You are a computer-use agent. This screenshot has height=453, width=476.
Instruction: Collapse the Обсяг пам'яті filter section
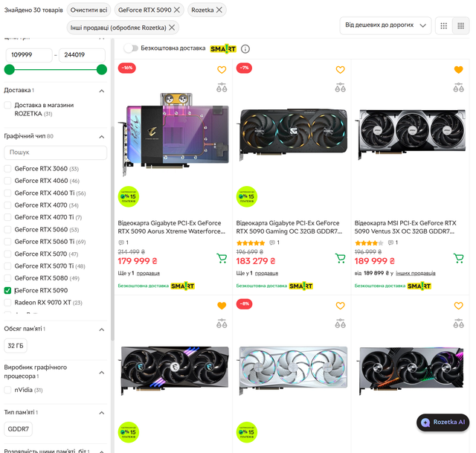(x=102, y=330)
